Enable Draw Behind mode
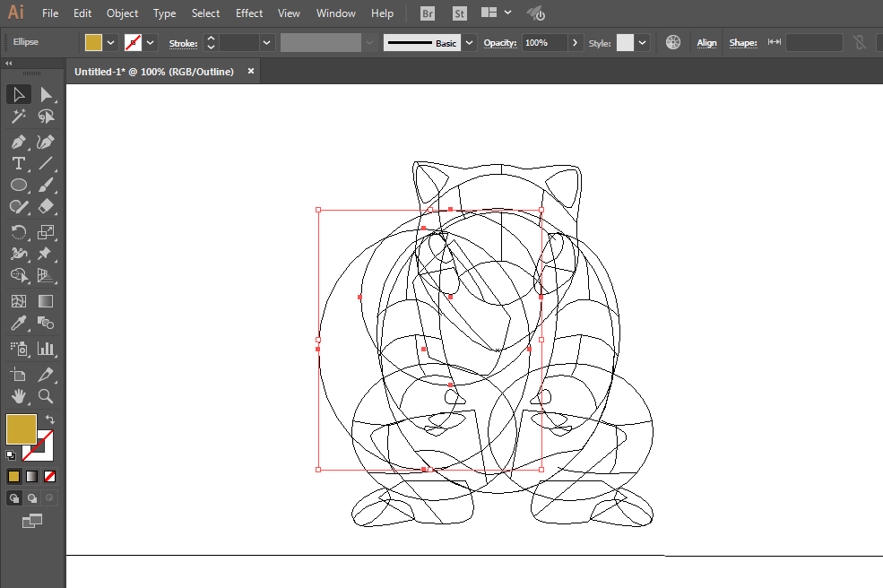Image resolution: width=883 pixels, height=588 pixels. click(x=32, y=497)
